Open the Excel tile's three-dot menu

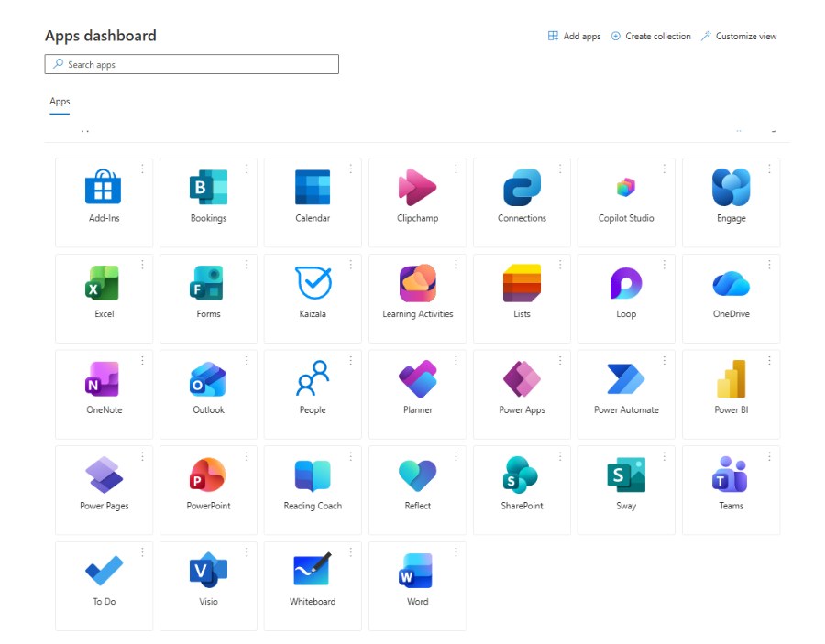coord(142,265)
